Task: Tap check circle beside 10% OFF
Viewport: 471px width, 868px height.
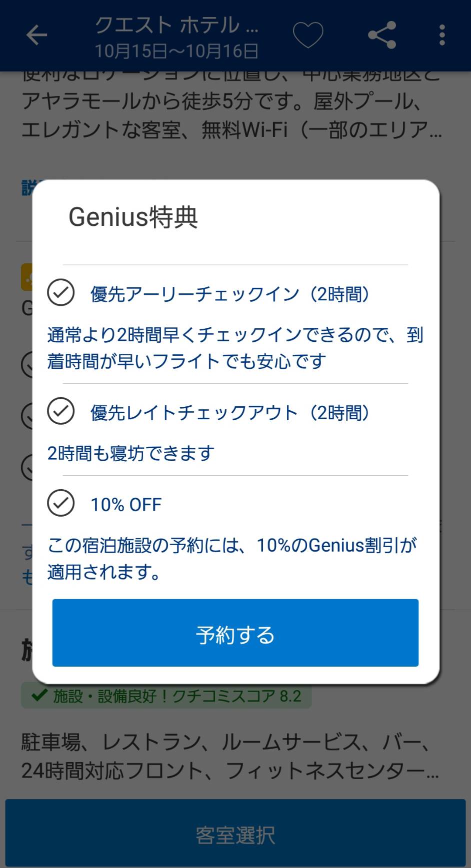Action: [61, 503]
